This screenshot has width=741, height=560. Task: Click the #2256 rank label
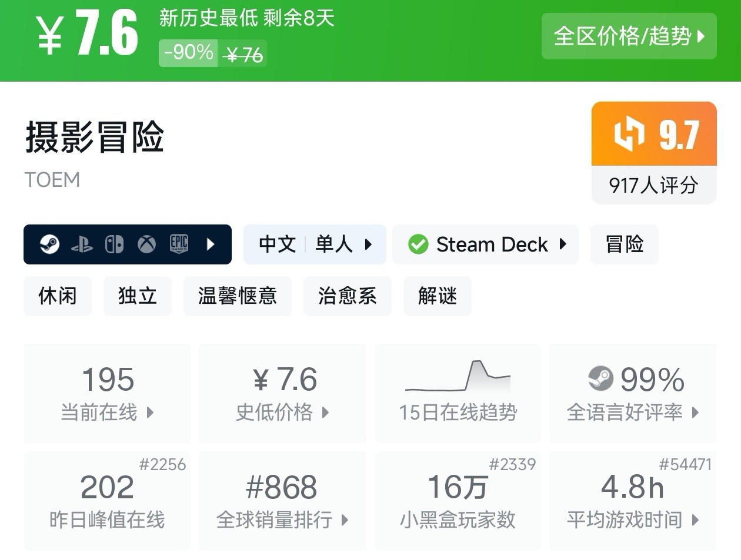tap(162, 465)
